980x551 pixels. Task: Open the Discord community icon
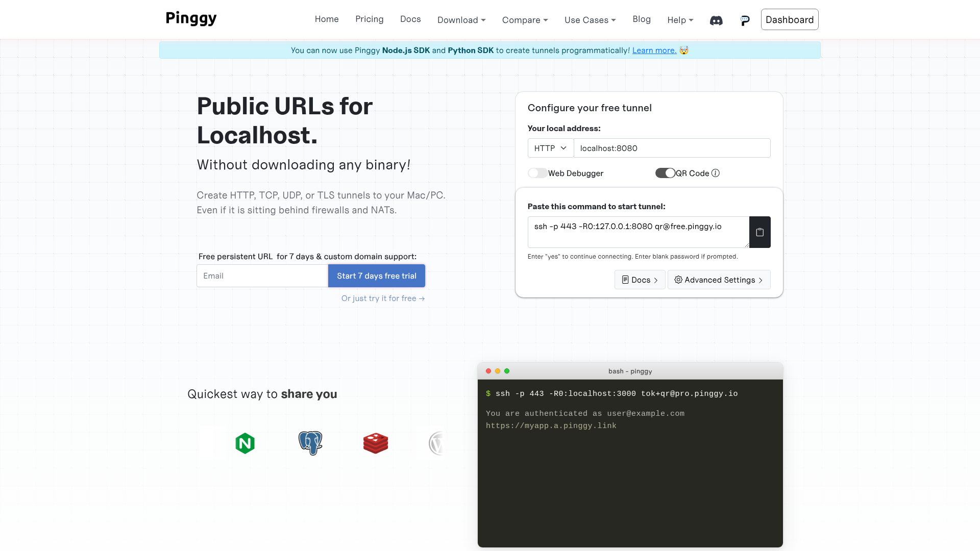pos(716,20)
